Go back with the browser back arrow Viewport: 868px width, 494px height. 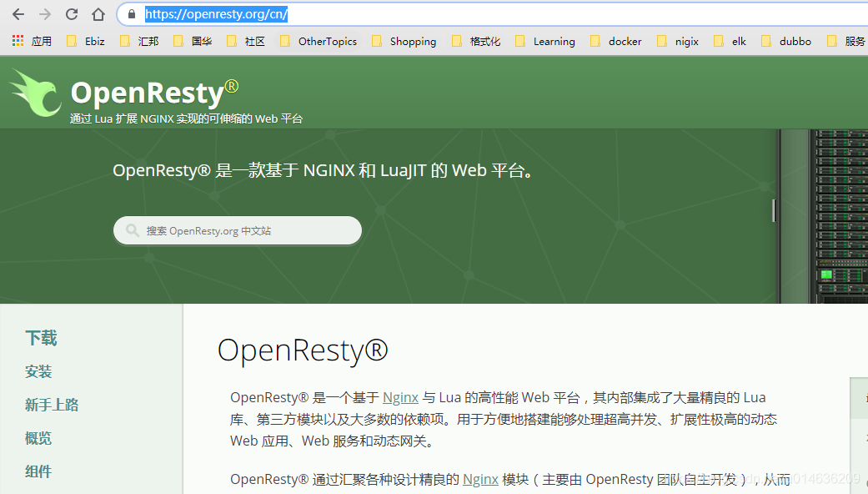tap(18, 14)
